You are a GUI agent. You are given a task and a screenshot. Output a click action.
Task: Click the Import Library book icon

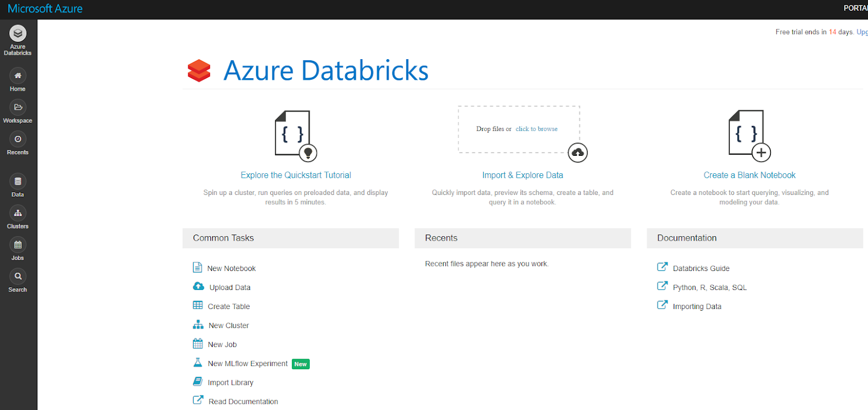(x=198, y=381)
